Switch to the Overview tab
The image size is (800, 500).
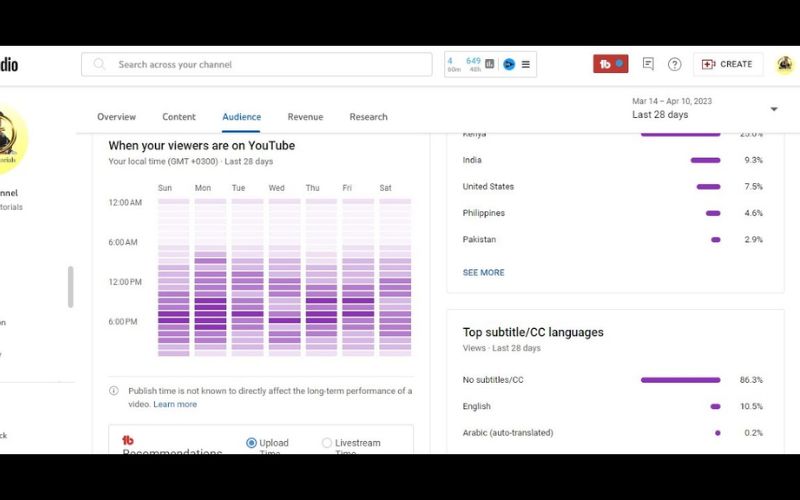click(116, 117)
